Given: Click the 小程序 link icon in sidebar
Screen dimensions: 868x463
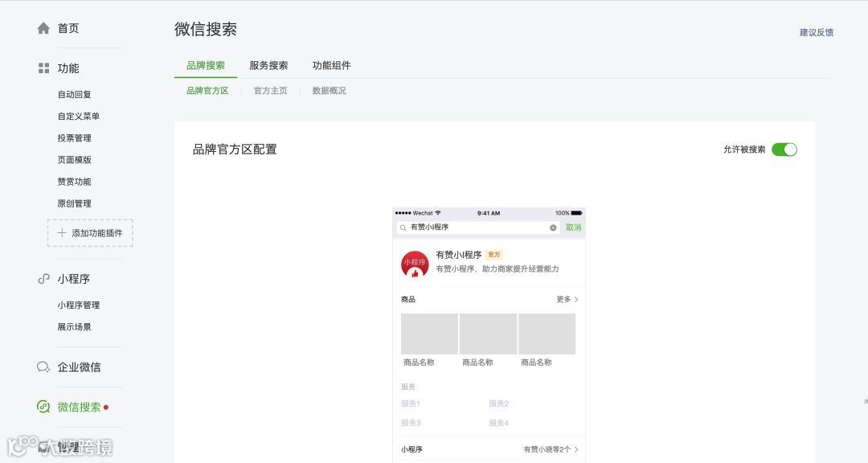Looking at the screenshot, I should [43, 279].
